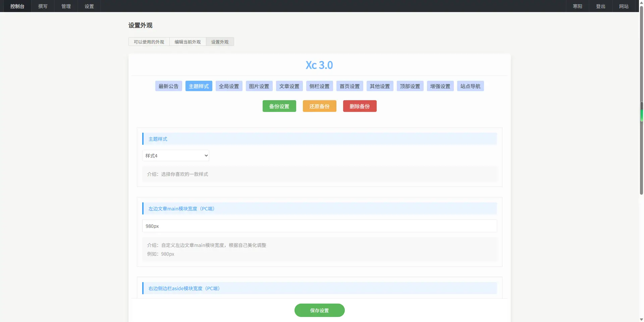
Task: Open the 管理 menu
Action: 66,6
